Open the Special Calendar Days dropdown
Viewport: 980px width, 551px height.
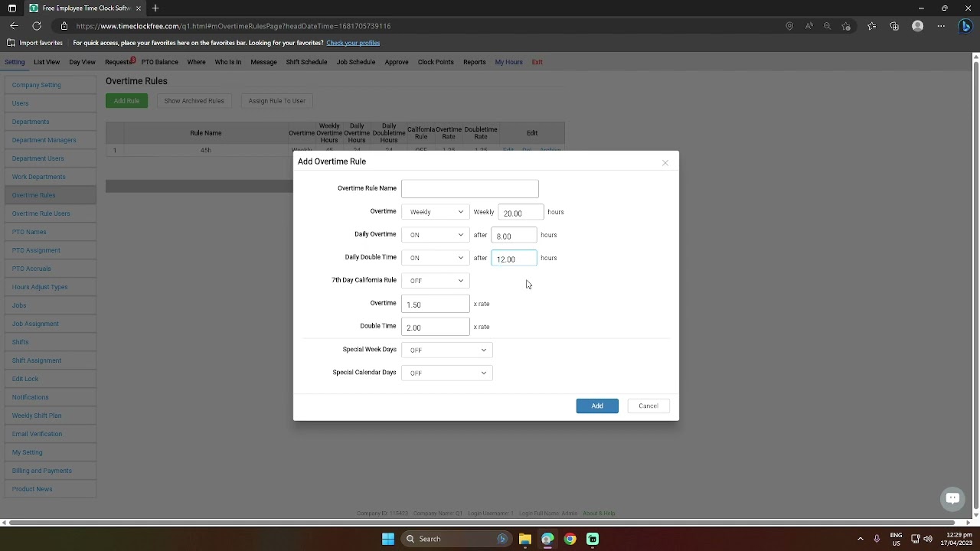pyautogui.click(x=447, y=373)
